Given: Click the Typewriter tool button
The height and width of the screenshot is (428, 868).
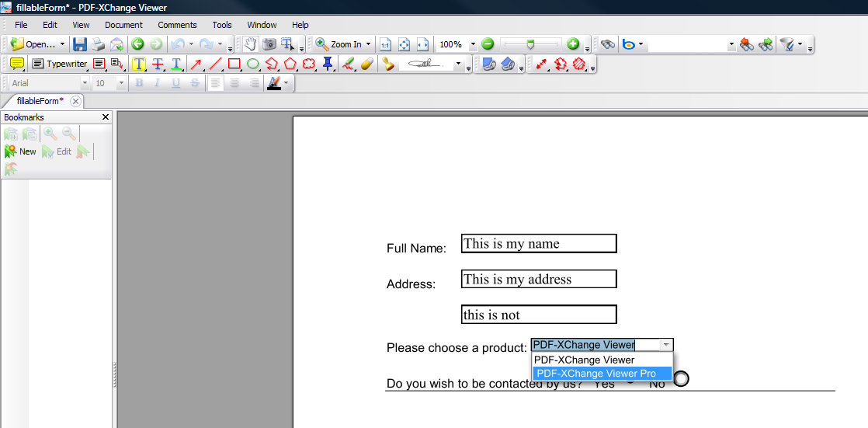Looking at the screenshot, I should [x=60, y=64].
